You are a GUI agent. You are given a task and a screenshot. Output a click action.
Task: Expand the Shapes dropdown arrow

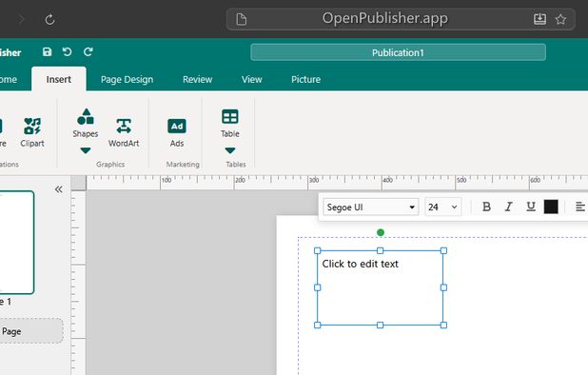[86, 150]
